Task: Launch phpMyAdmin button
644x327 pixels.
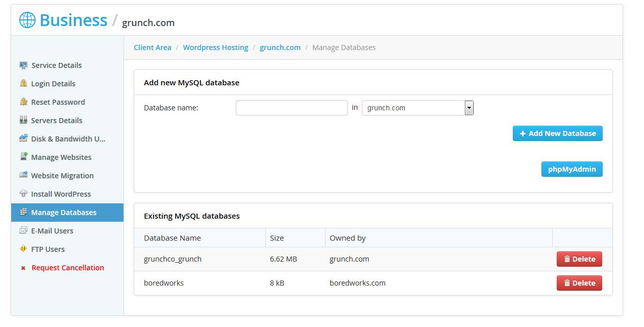Action: tap(572, 169)
